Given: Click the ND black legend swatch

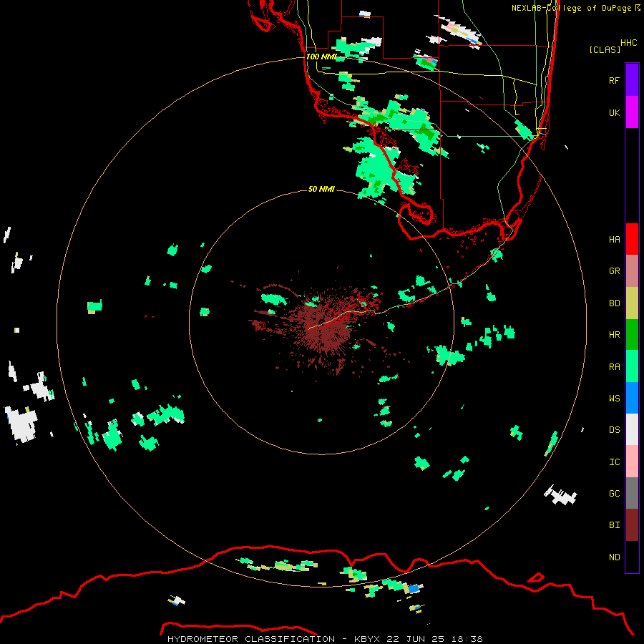Looking at the screenshot, I should pyautogui.click(x=632, y=557).
